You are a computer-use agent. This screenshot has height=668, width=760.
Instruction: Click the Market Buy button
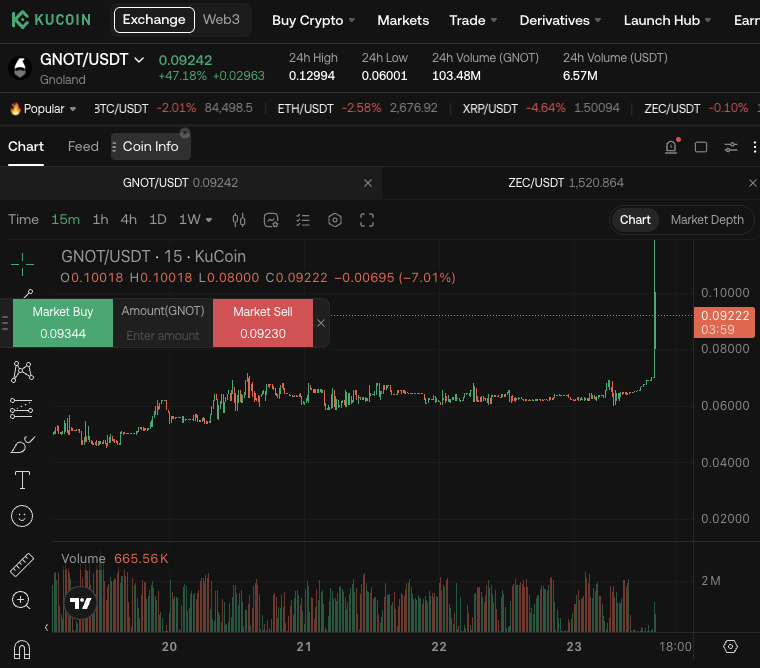click(x=63, y=323)
